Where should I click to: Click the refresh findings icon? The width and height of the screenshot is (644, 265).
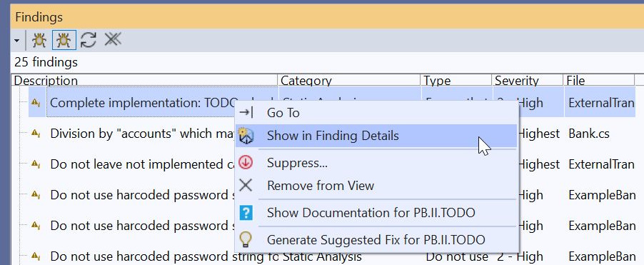(x=89, y=40)
